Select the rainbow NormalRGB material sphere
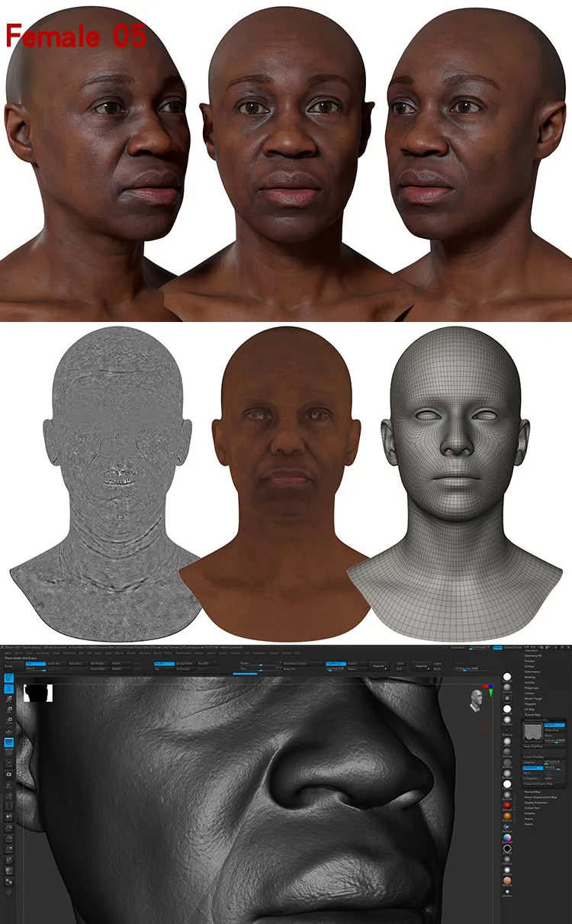This screenshot has height=924, width=572. (507, 838)
